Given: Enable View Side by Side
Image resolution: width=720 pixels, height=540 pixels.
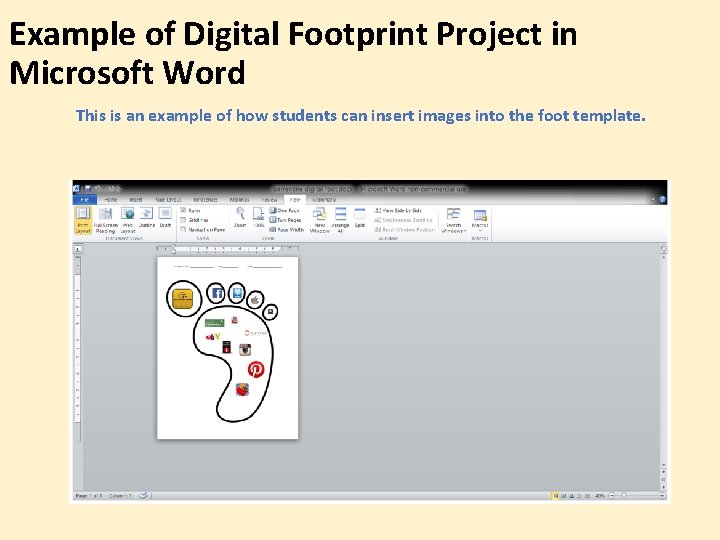Looking at the screenshot, I should click(x=398, y=210).
